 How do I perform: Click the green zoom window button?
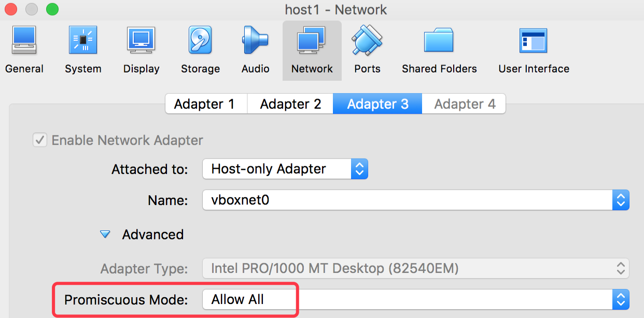coord(52,9)
